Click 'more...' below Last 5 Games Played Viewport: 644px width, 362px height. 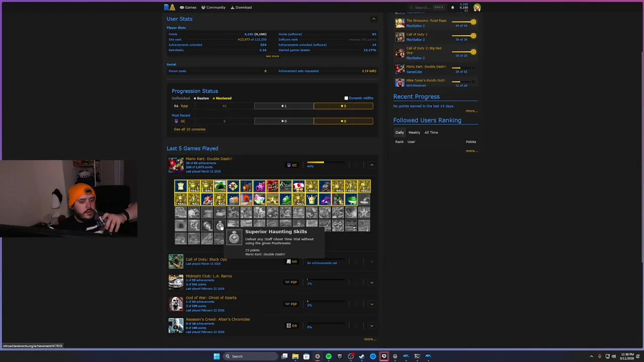[370, 339]
